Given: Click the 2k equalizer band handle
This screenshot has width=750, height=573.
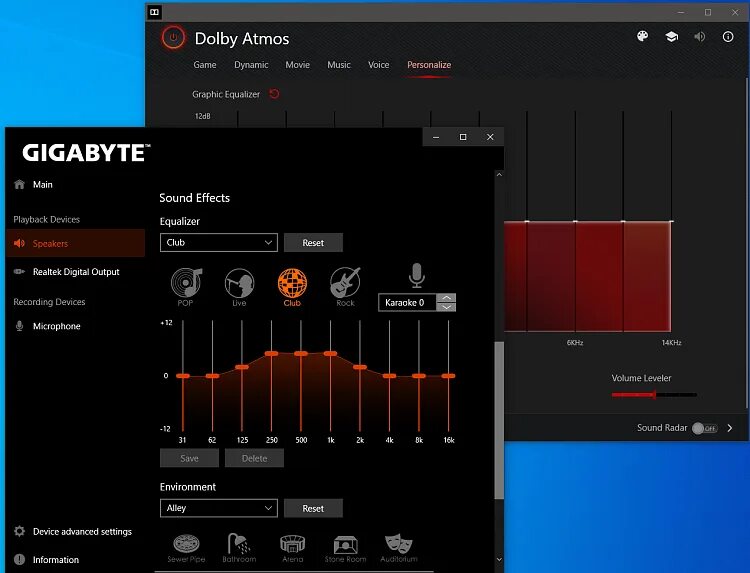Looking at the screenshot, I should coord(360,367).
